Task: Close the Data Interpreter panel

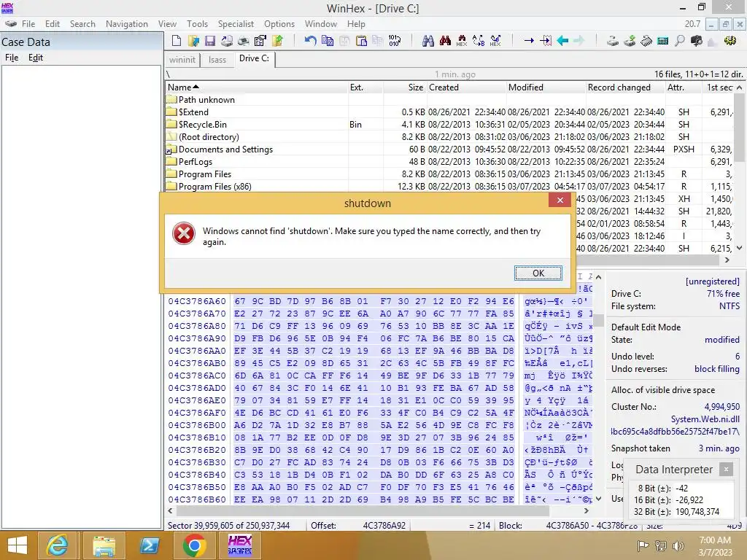Action: pos(726,470)
